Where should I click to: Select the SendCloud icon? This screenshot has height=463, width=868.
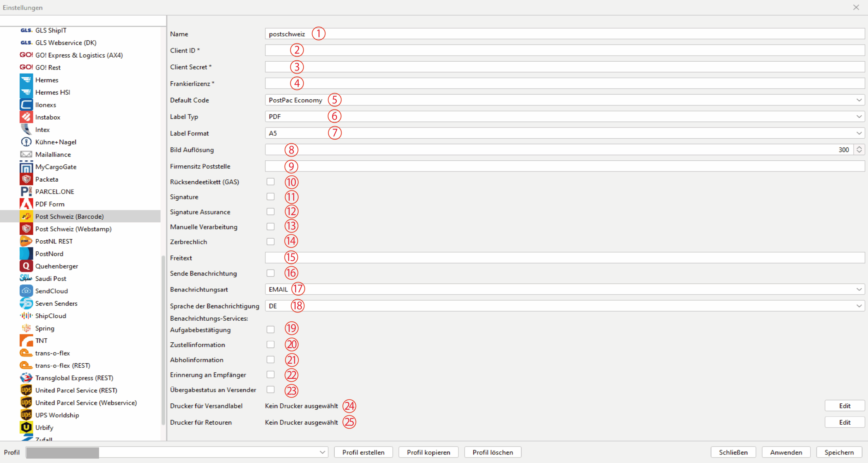[26, 291]
